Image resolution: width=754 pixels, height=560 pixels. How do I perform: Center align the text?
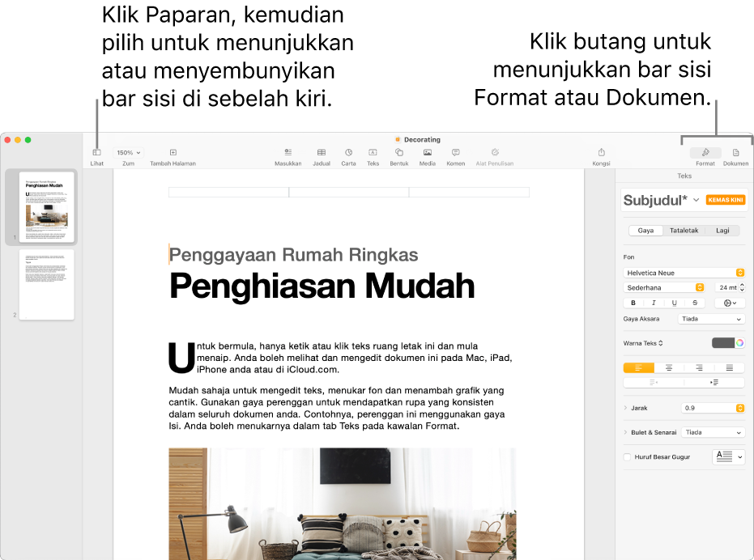pos(669,367)
